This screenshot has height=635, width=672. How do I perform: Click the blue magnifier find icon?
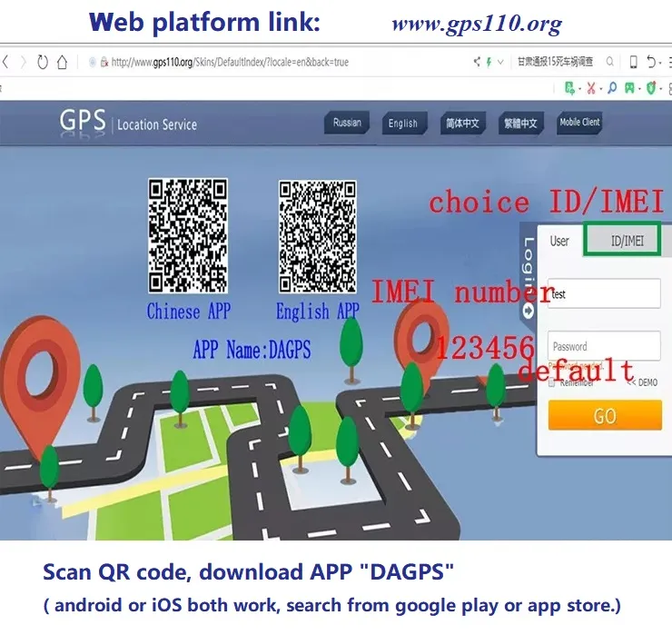(x=612, y=88)
